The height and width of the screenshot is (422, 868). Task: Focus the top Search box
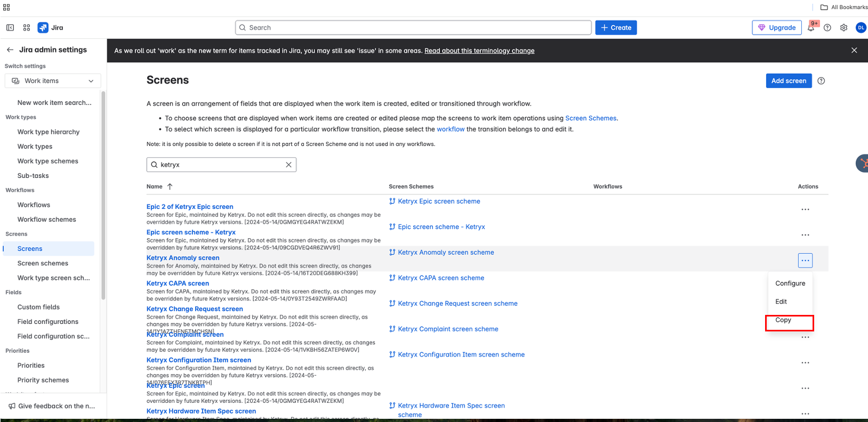point(413,28)
